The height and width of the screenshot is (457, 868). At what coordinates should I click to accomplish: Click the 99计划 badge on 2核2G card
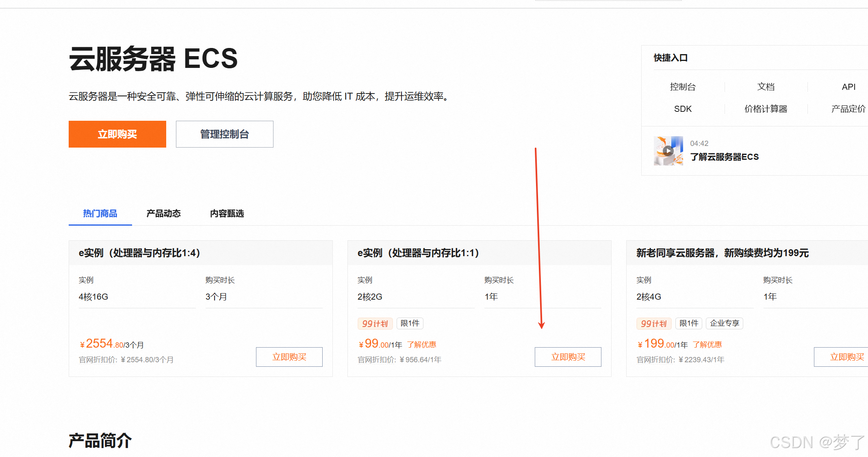[375, 324]
